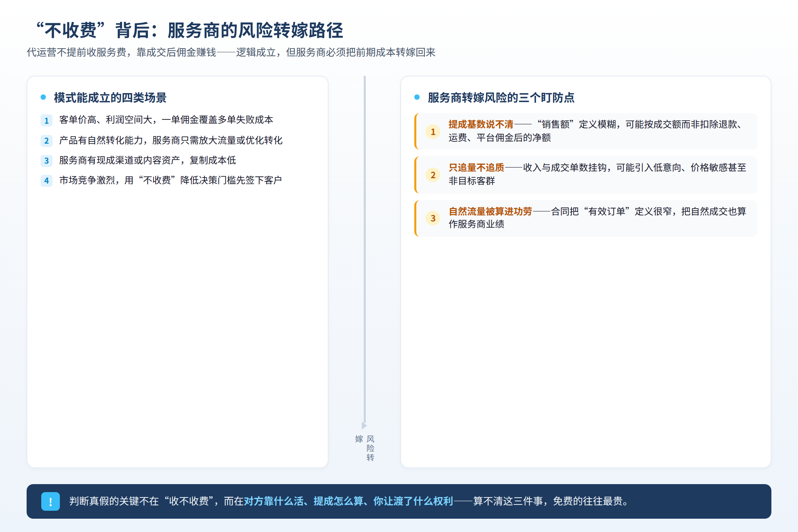Image resolution: width=798 pixels, height=532 pixels.
Task: Click number badge 3 beside 服务商有现成渠道
Action: point(47,161)
